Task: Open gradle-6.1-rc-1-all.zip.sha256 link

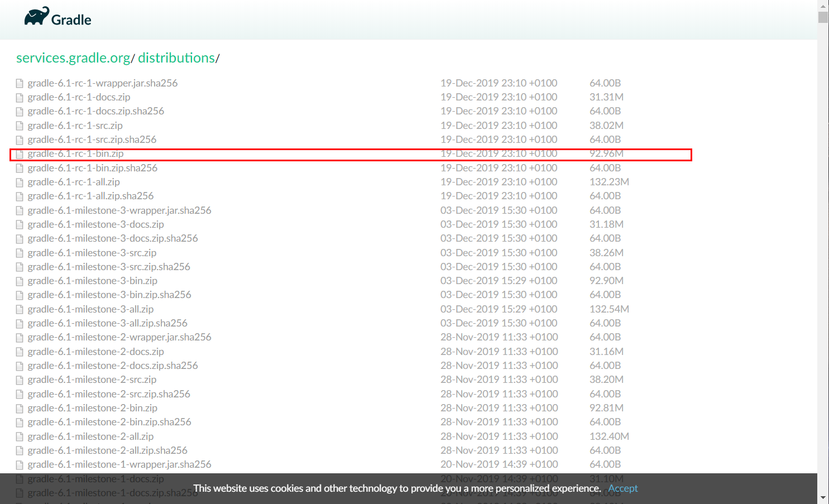Action: 91,196
